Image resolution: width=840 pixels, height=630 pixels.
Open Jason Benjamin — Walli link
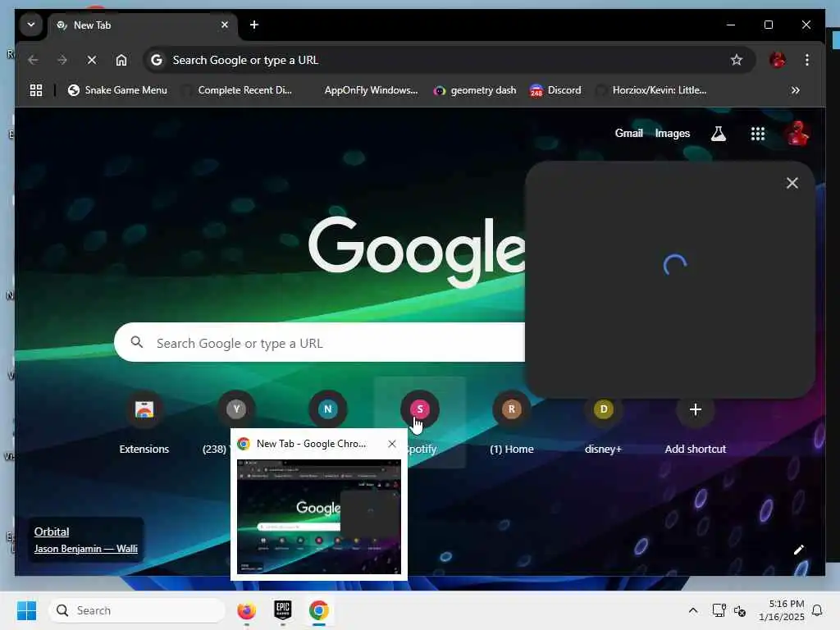tap(85, 549)
